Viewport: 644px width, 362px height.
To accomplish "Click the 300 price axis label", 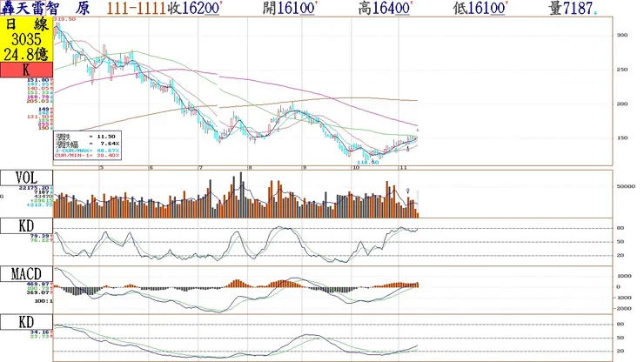I will point(622,36).
